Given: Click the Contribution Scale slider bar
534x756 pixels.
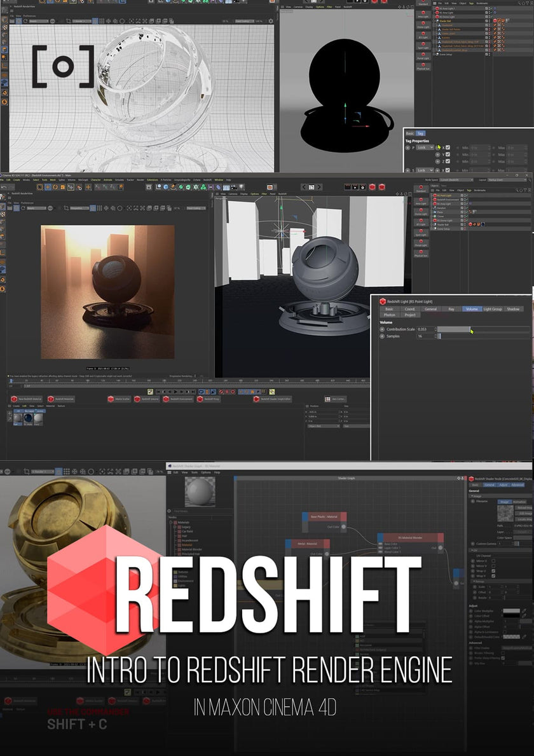Looking at the screenshot, I should point(483,329).
